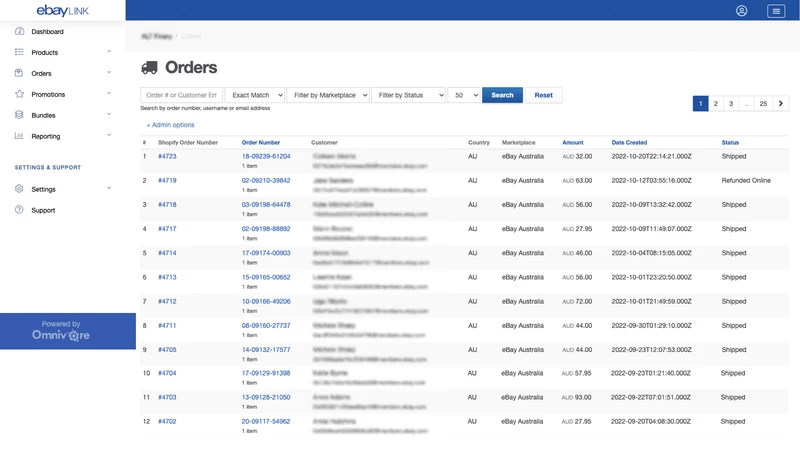Click the eBay LINK logo
This screenshot has width=800, height=450.
[x=62, y=10]
